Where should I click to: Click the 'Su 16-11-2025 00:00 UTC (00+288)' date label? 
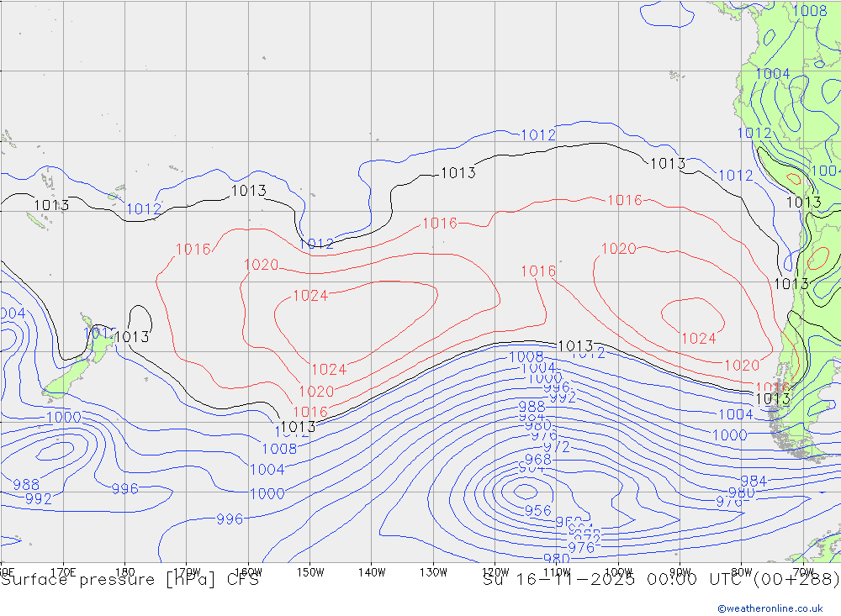coord(661,580)
